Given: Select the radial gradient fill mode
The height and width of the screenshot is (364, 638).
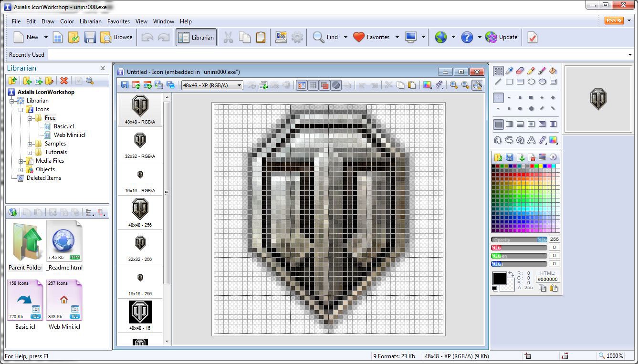Looking at the screenshot, I should click(531, 124).
